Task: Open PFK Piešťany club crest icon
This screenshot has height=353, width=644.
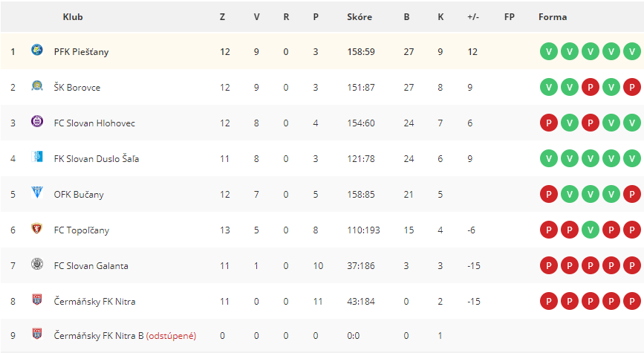Action: [x=37, y=50]
